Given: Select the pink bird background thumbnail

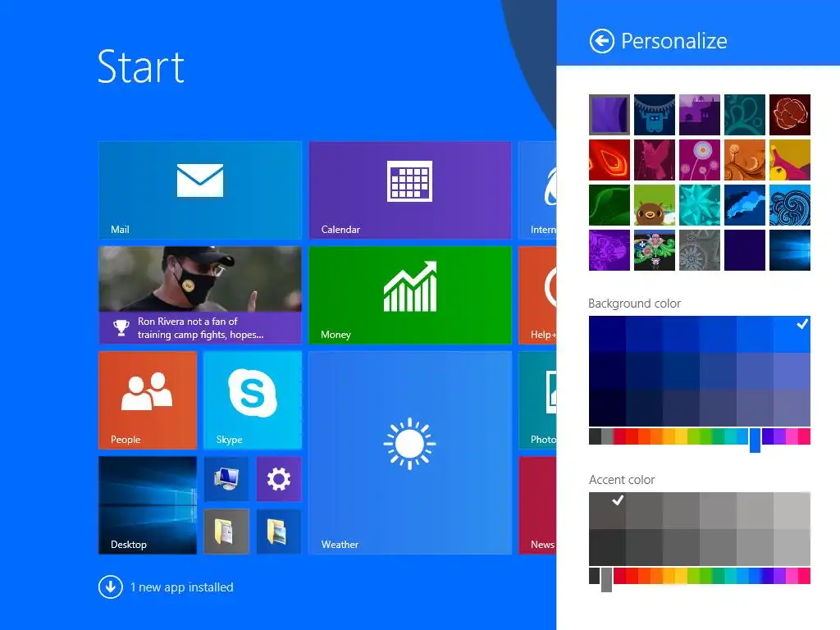Looking at the screenshot, I should 654,160.
